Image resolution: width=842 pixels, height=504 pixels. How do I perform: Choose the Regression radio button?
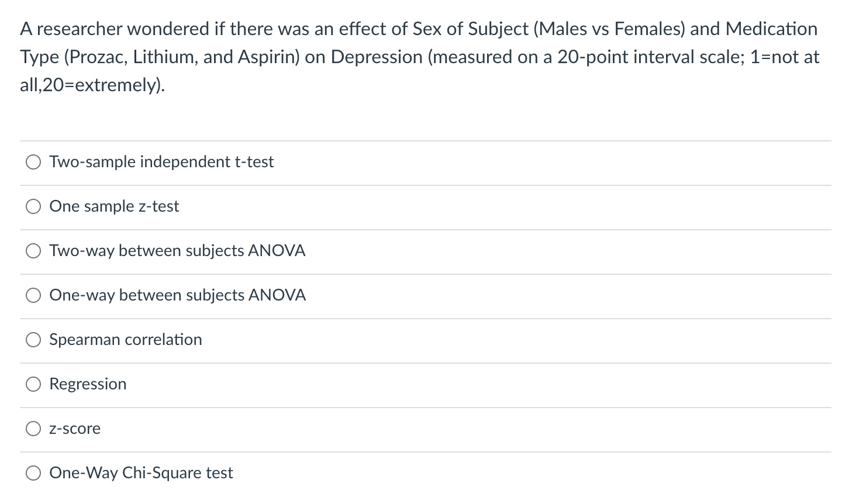coord(33,384)
